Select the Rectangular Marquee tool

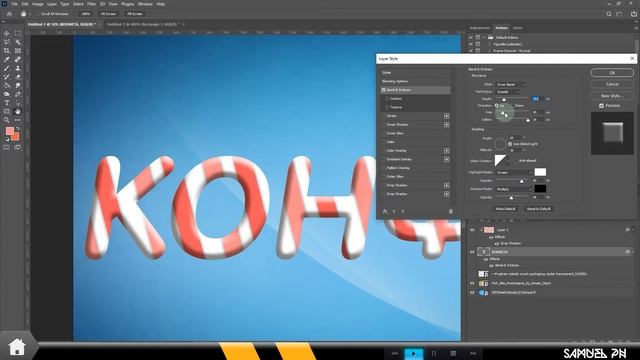(18, 33)
